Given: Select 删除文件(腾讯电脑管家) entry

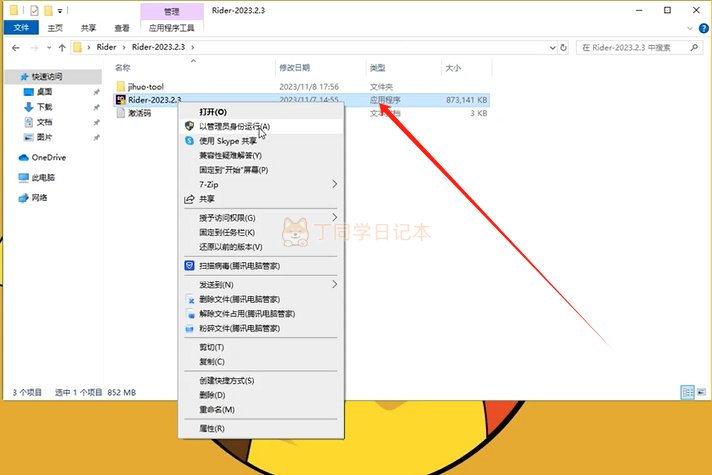Looking at the screenshot, I should click(261, 299).
